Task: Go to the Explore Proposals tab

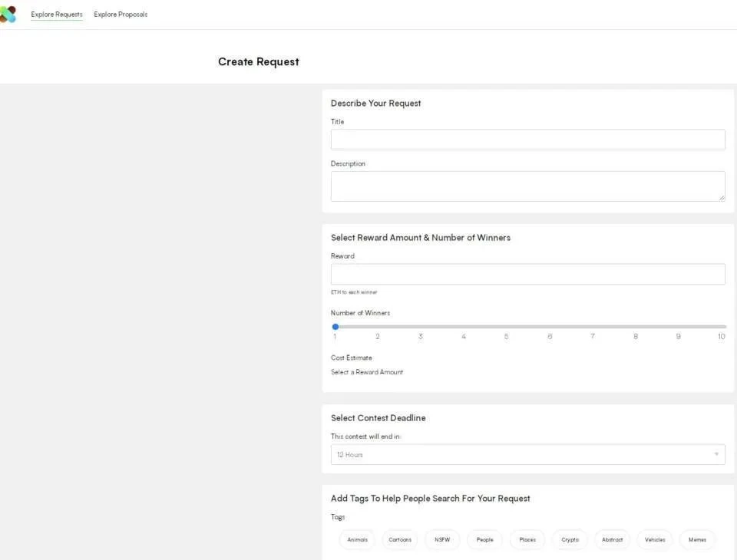Action: click(x=121, y=15)
